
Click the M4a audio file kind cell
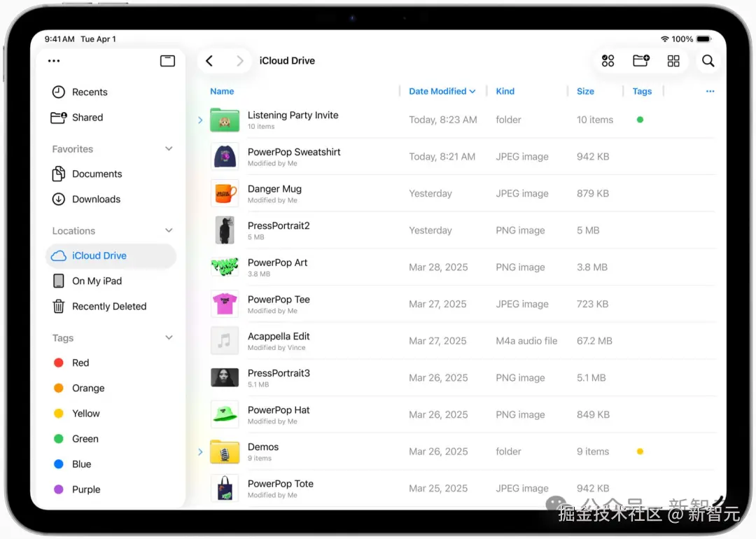click(526, 341)
